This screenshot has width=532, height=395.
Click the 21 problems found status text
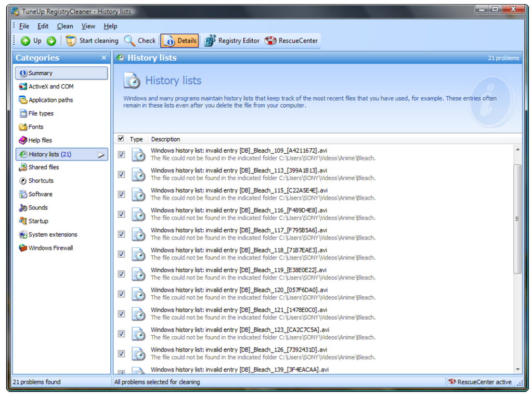pos(36,382)
